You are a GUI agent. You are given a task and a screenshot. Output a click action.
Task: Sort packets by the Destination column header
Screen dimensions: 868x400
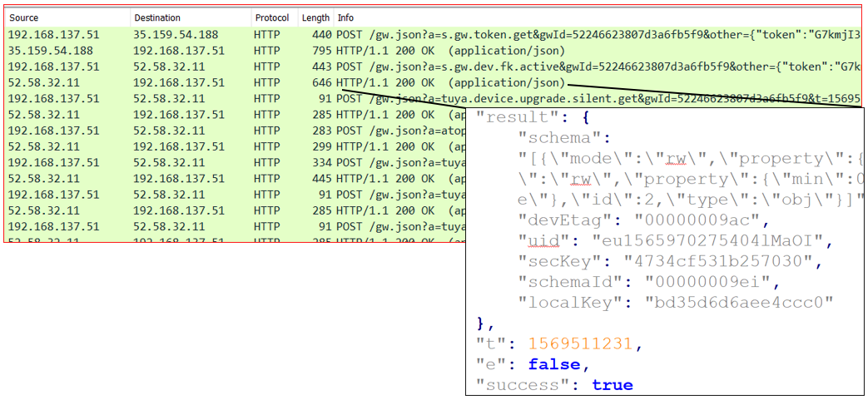[191, 17]
